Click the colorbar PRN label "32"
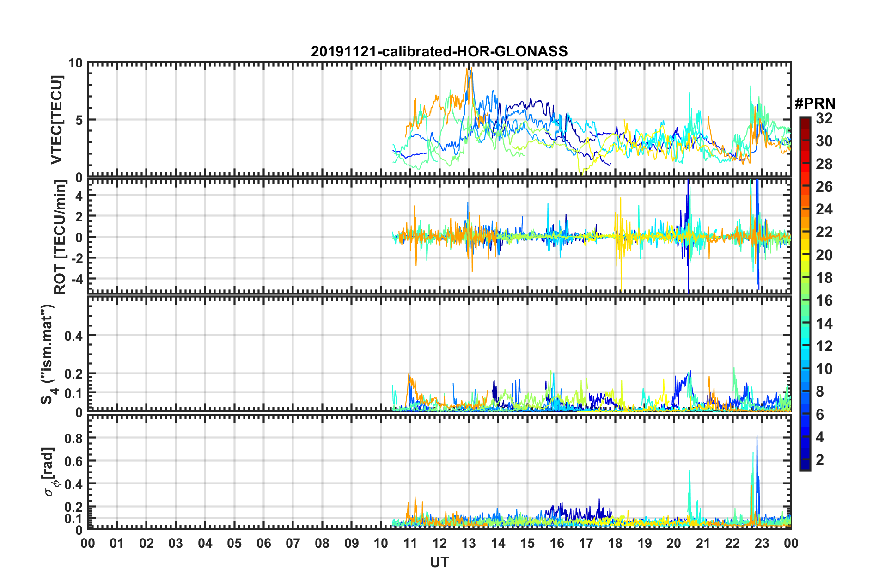The width and height of the screenshot is (879, 588). click(x=824, y=118)
